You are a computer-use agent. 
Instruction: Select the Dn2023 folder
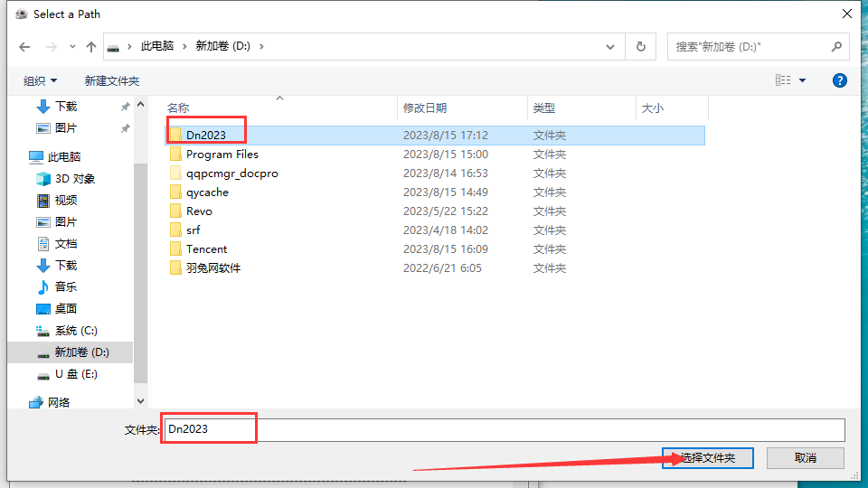(435, 135)
